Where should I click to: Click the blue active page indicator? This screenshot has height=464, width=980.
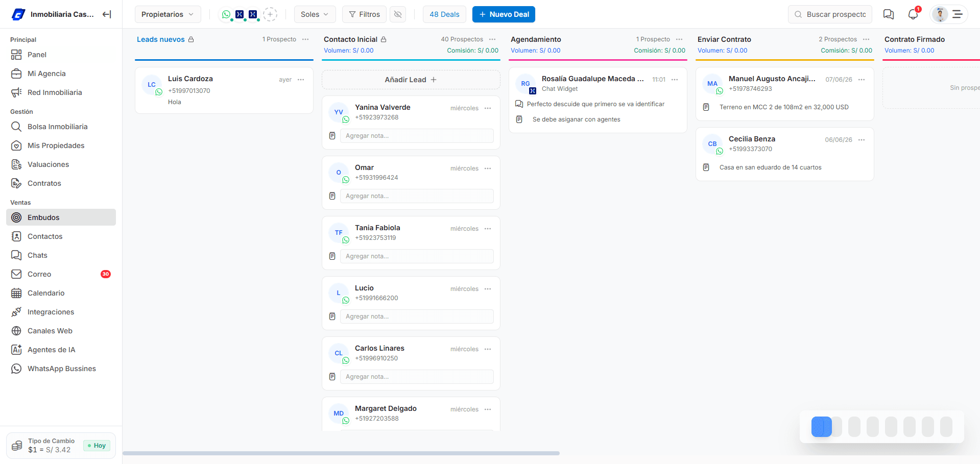pos(821,427)
